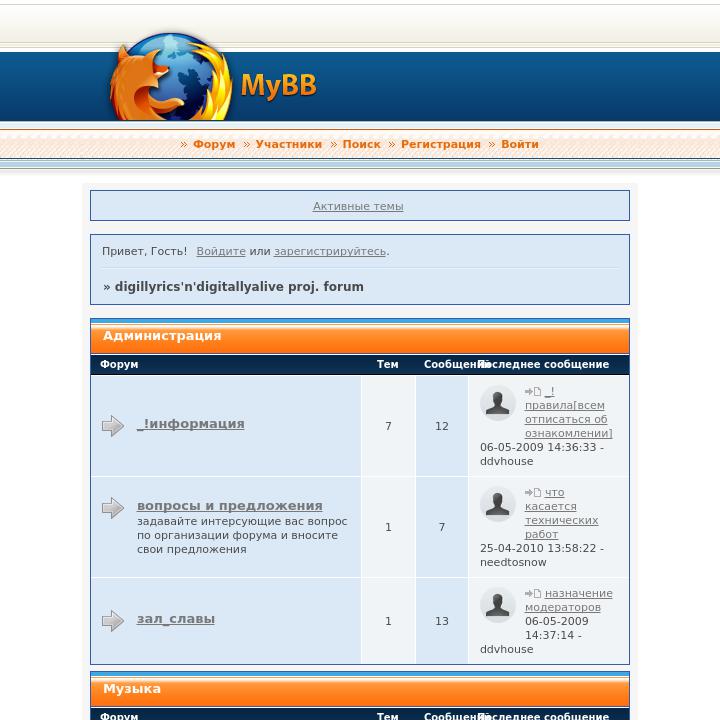Click Форум column header in Администрация table

click(119, 365)
